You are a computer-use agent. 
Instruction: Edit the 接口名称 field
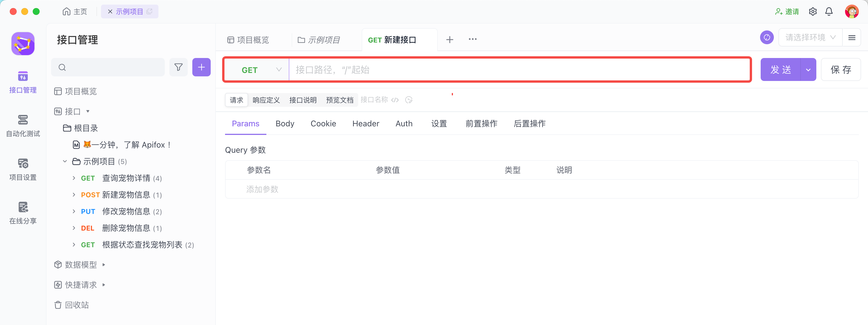pyautogui.click(x=374, y=99)
